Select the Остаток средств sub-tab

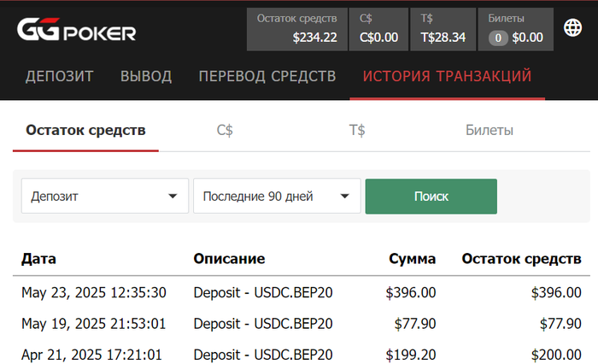click(85, 130)
